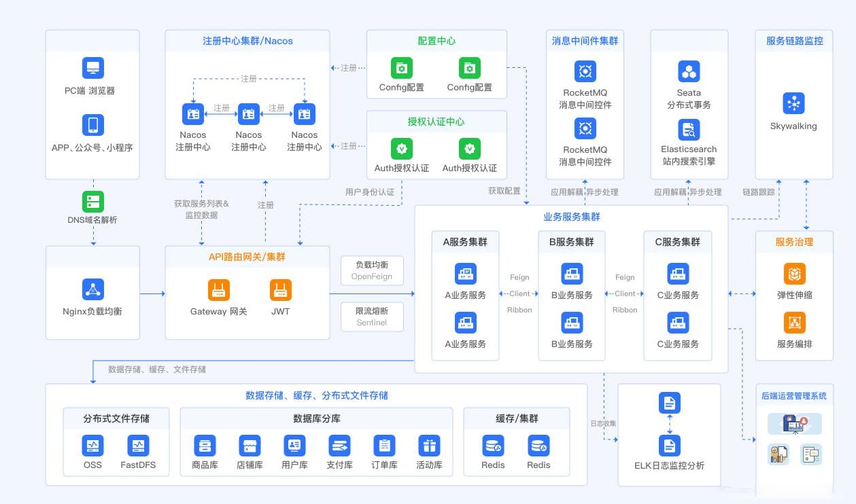This screenshot has height=504, width=856.
Task: Click the 消息中间件集群 heading
Action: [585, 41]
